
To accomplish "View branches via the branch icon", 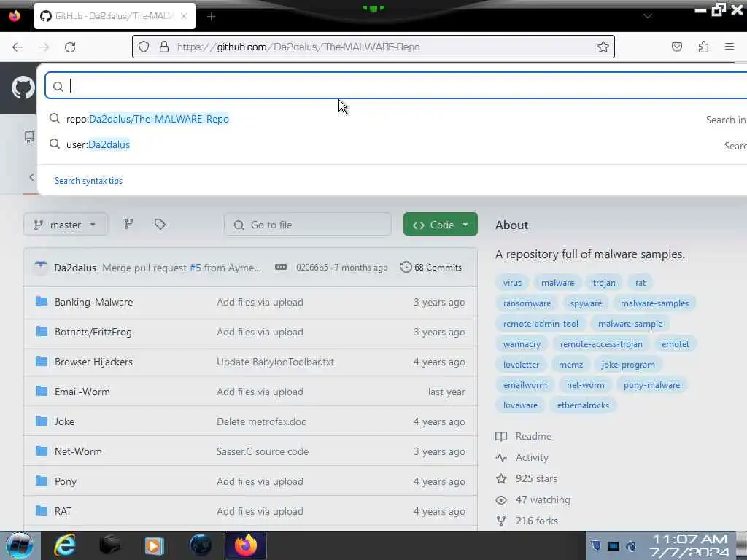I will (x=128, y=224).
